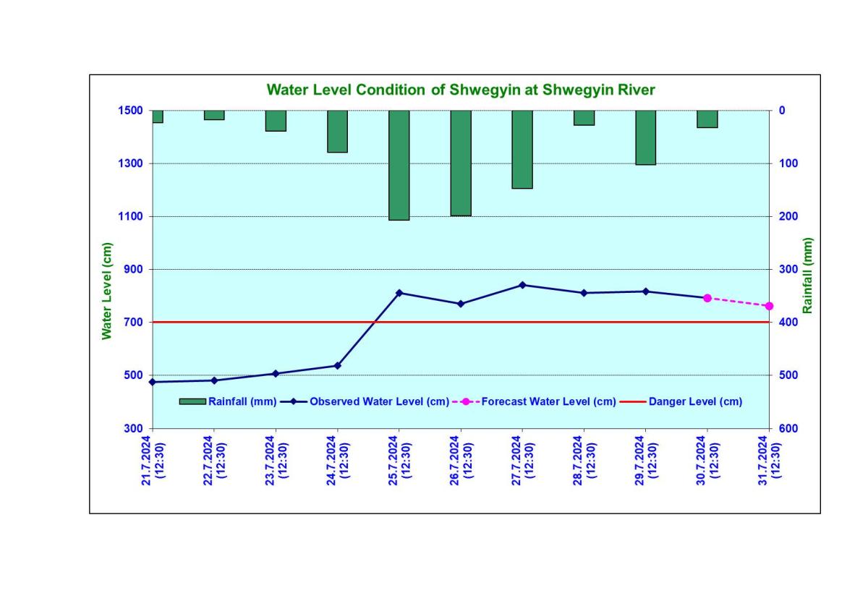Click the chart title about Shwegyin River
The width and height of the screenshot is (868, 614).
461,90
